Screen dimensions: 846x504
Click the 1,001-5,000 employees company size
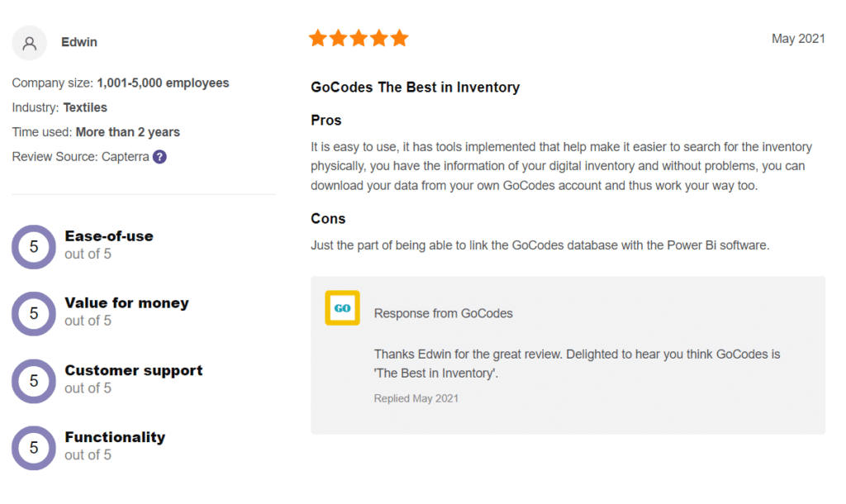(x=163, y=83)
